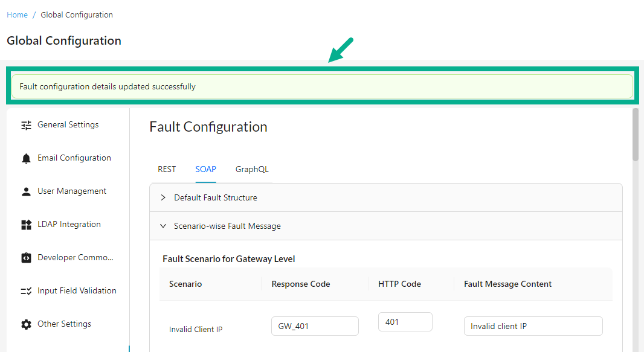The image size is (644, 352).
Task: Open the Home breadcrumb link
Action: point(17,14)
